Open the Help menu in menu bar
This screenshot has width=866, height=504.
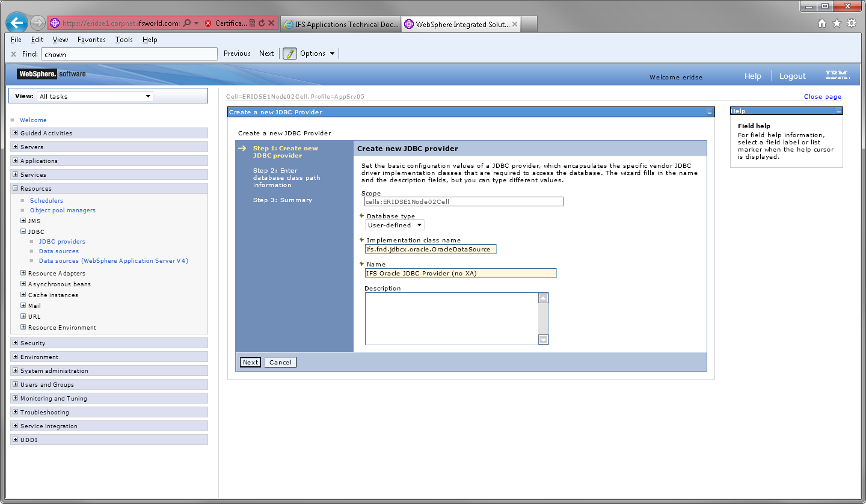pos(150,40)
